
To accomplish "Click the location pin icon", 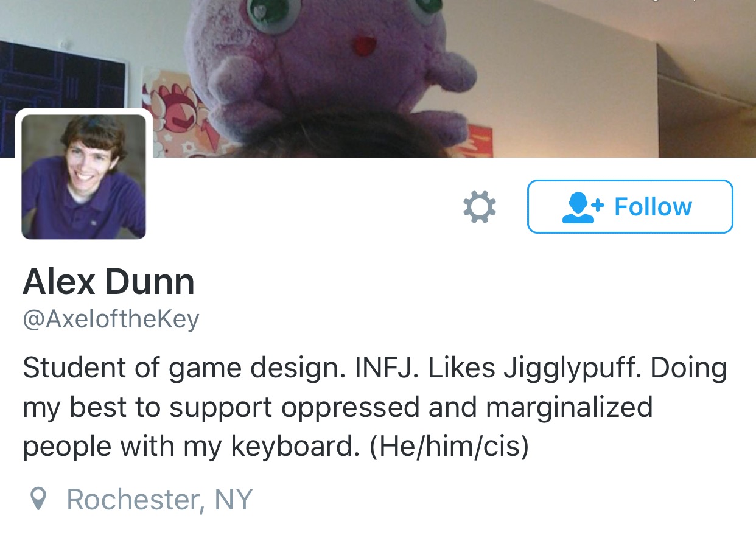I will point(38,500).
